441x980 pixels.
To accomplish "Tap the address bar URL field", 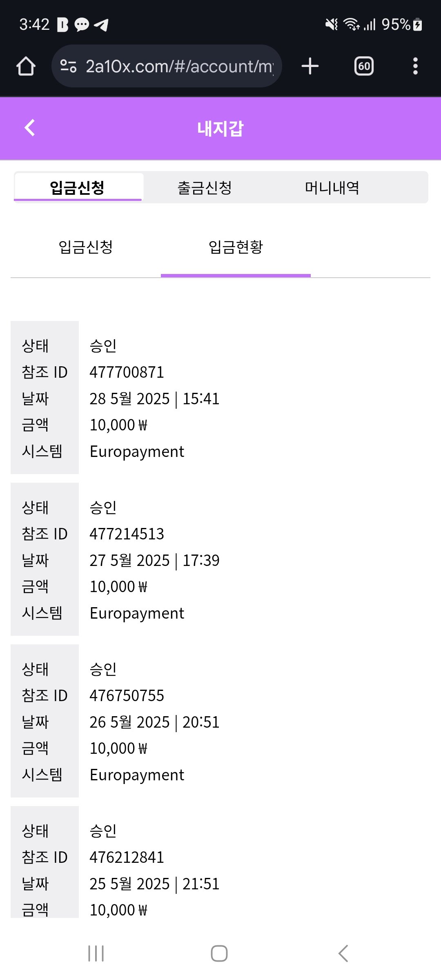I will 179,66.
